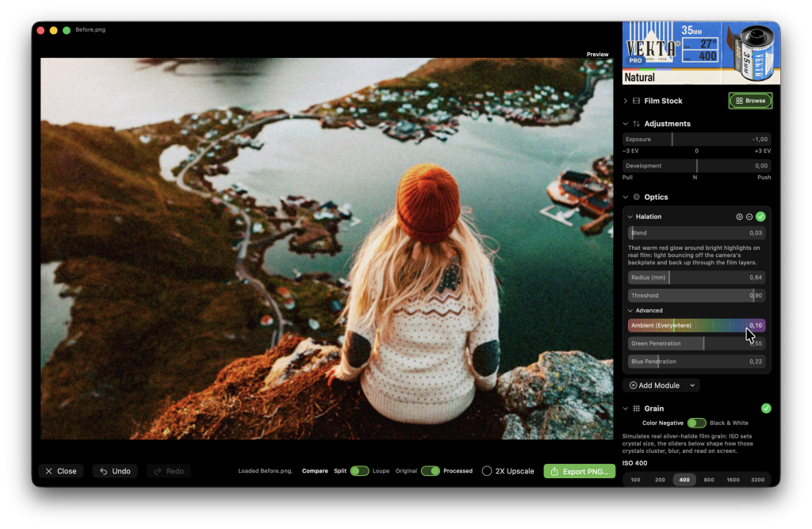Switch Color Negative / Black & White toggle
Image resolution: width=812 pixels, height=529 pixels.
[696, 423]
